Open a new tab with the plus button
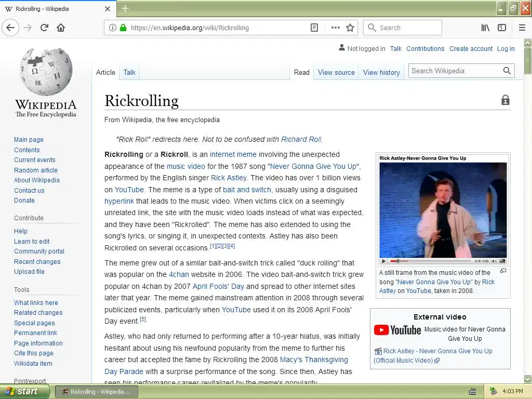The height and width of the screenshot is (399, 532). click(125, 8)
